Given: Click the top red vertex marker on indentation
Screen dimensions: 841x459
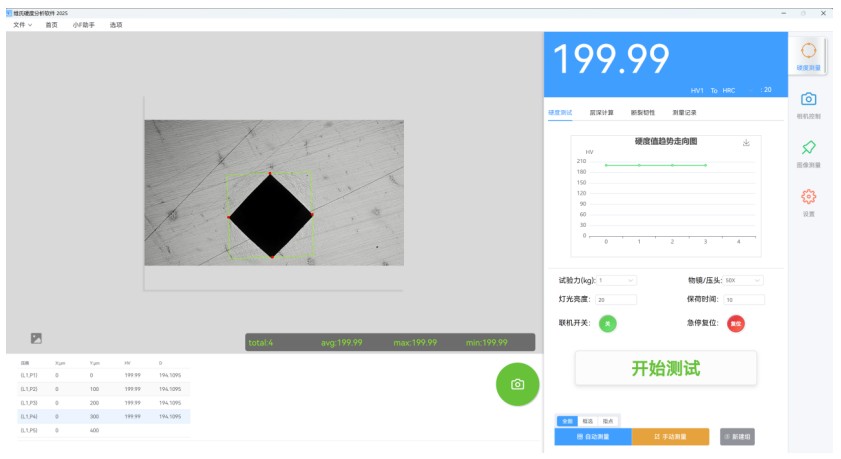Looking at the screenshot, I should pos(270,173).
